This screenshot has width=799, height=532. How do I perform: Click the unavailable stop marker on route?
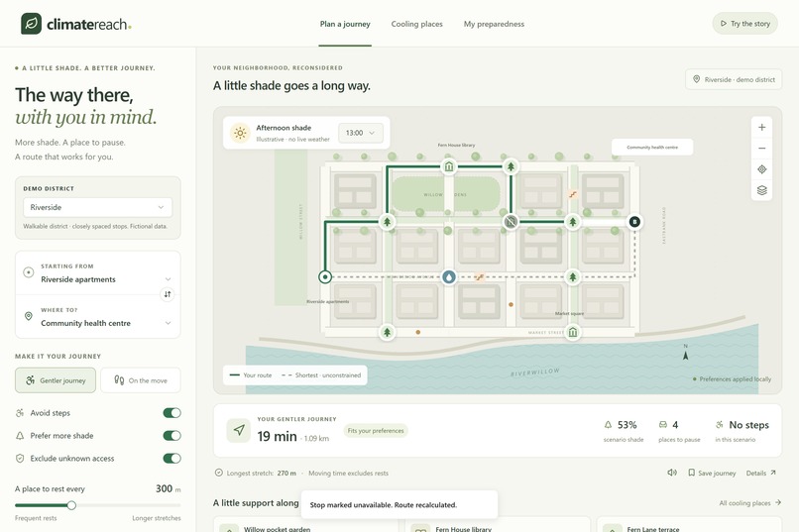coord(511,222)
